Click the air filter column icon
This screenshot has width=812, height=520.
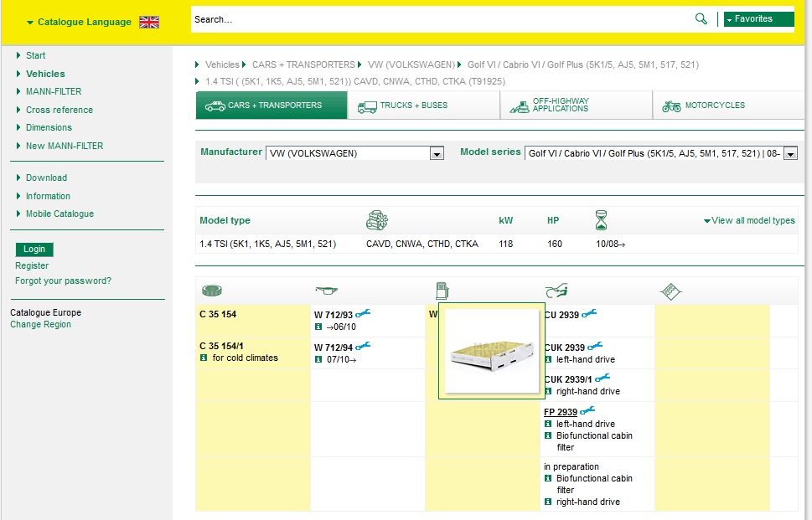212,291
